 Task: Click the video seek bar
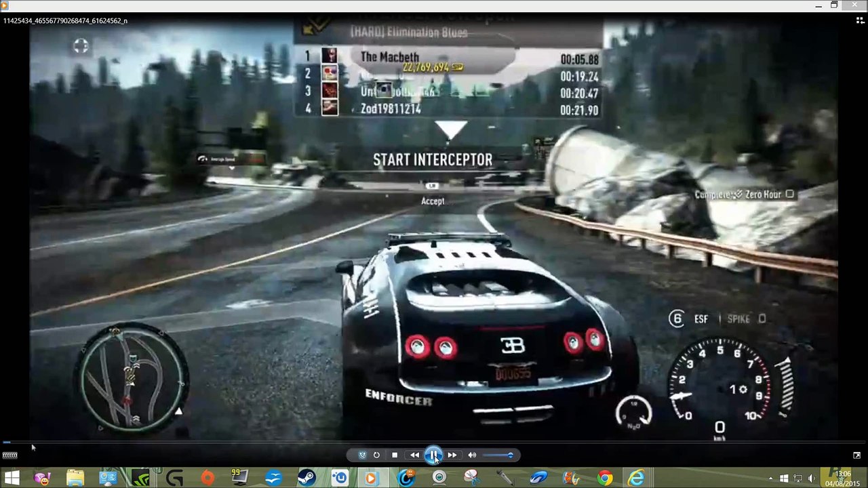[x=434, y=443]
